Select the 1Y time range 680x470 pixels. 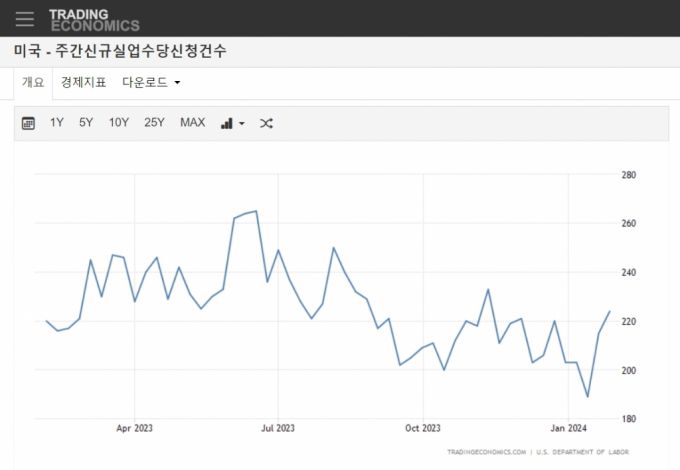(57, 123)
